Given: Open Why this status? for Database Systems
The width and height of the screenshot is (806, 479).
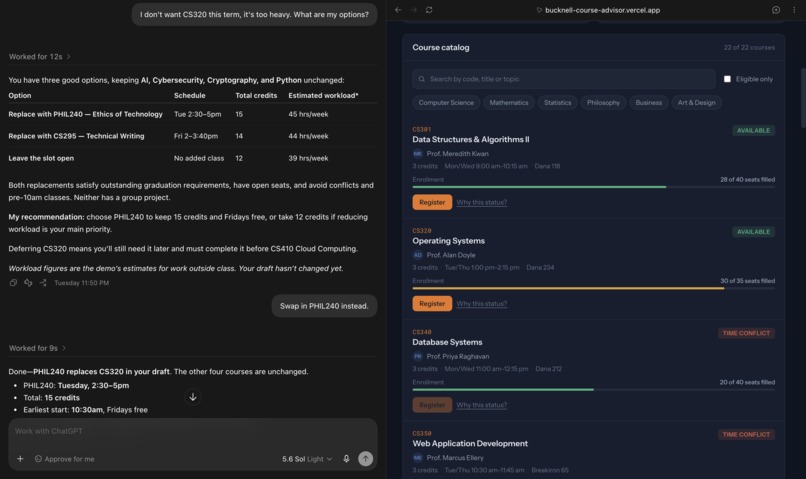Looking at the screenshot, I should point(482,405).
